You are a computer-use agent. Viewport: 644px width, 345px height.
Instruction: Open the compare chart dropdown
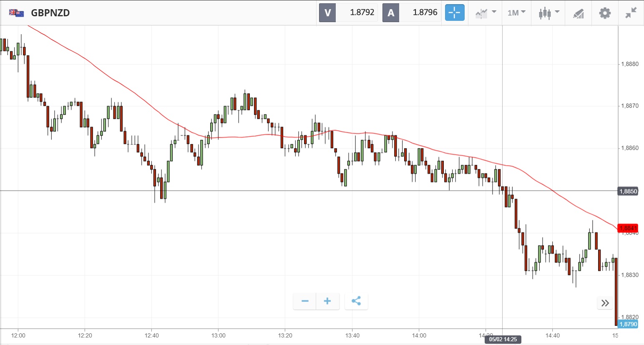(486, 13)
